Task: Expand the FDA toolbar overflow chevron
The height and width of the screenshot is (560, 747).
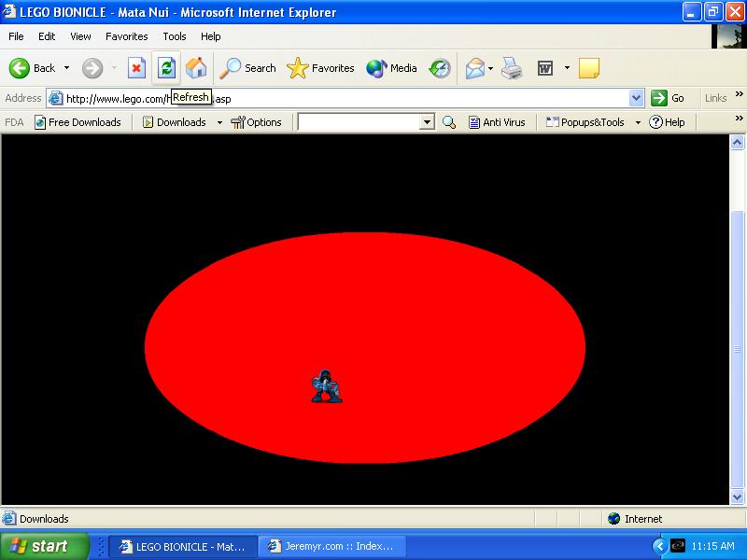Action: coord(739,118)
